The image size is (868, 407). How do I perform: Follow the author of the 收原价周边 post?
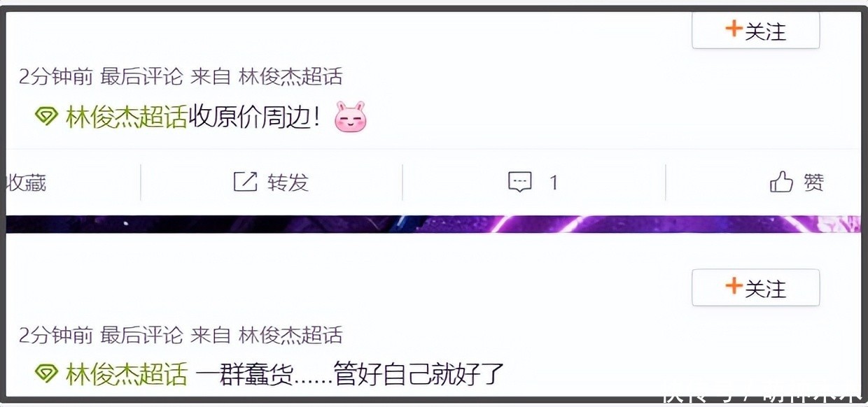coord(755,31)
